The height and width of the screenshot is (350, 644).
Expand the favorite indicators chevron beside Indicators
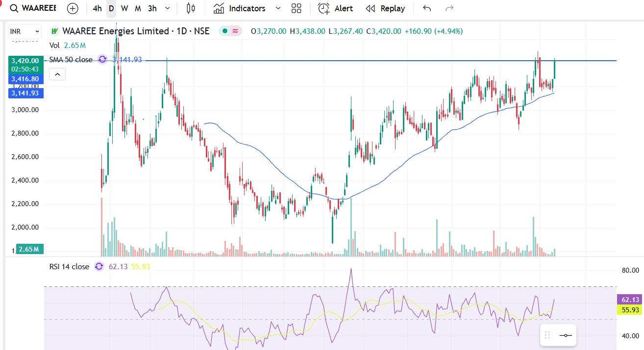278,8
